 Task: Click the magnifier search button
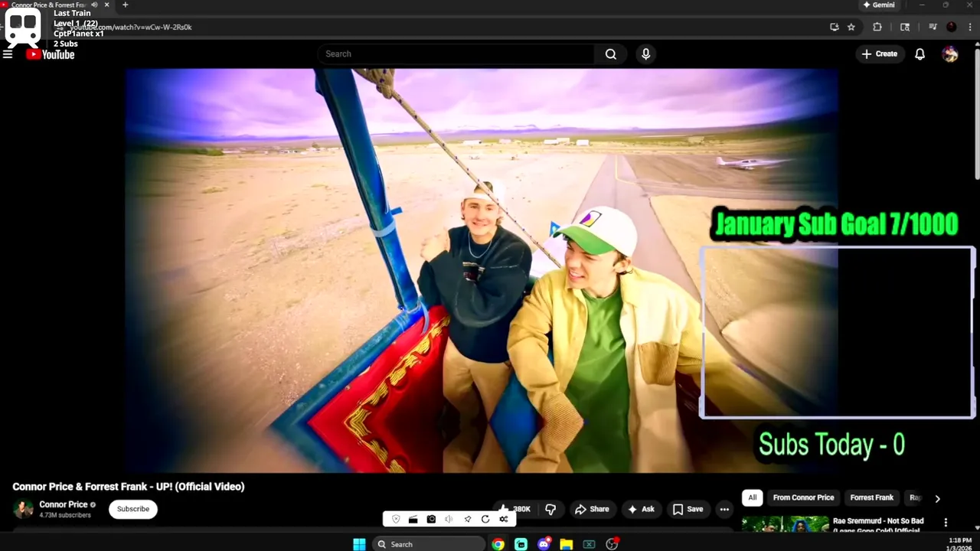pos(611,54)
